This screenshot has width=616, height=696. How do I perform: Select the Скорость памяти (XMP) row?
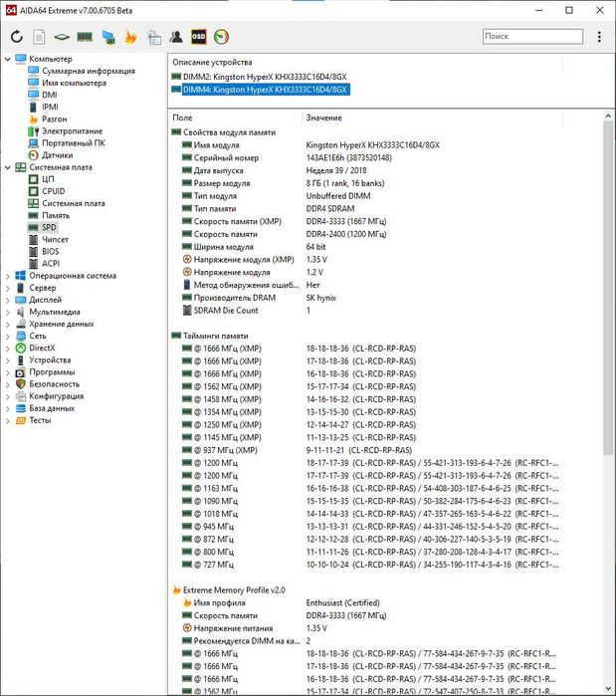coord(364,221)
